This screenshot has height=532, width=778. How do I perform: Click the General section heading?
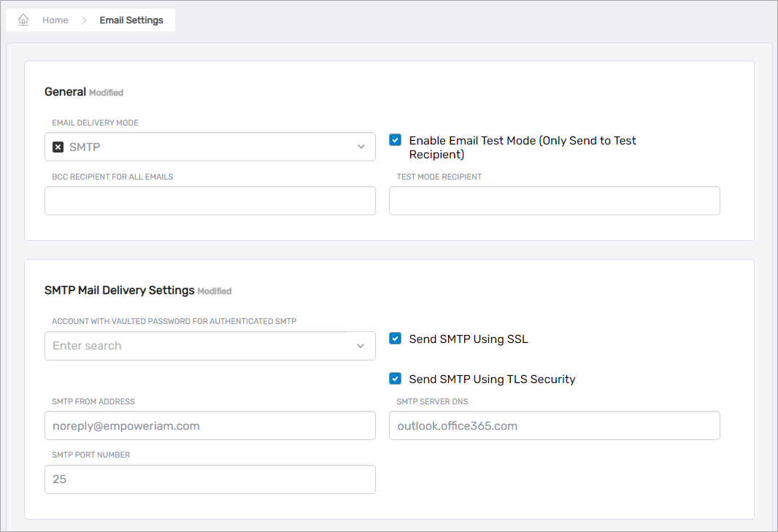pyautogui.click(x=65, y=92)
